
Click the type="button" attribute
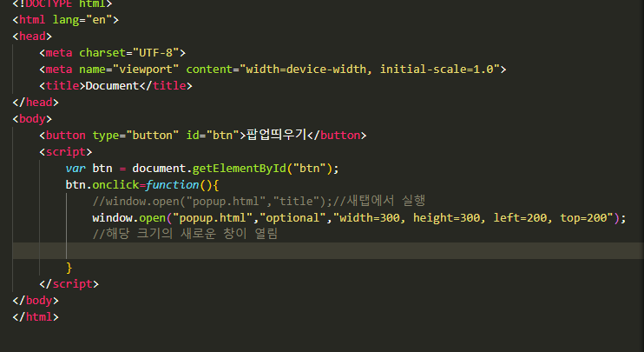pyautogui.click(x=135, y=136)
